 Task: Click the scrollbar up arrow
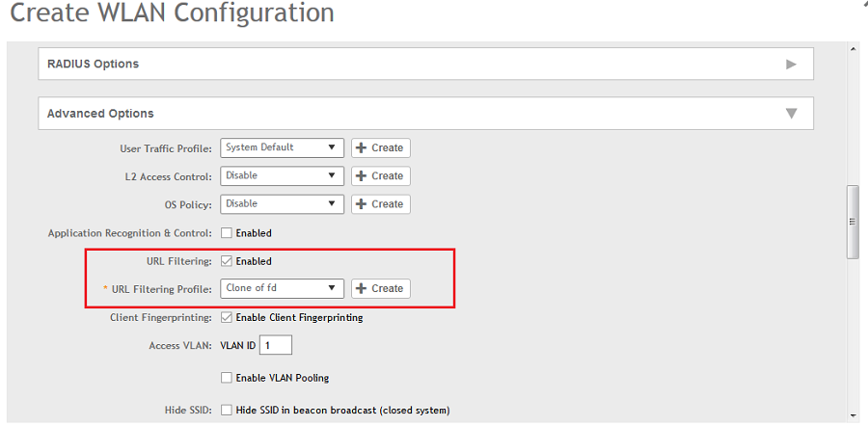852,49
